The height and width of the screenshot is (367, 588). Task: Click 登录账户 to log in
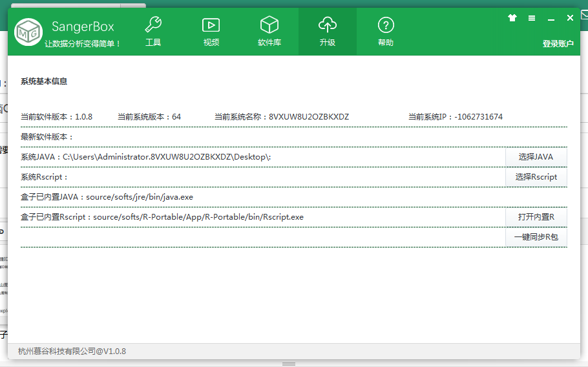(558, 43)
